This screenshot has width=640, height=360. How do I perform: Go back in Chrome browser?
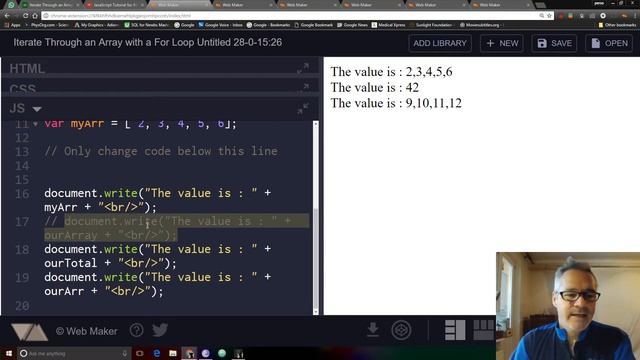(x=7, y=16)
